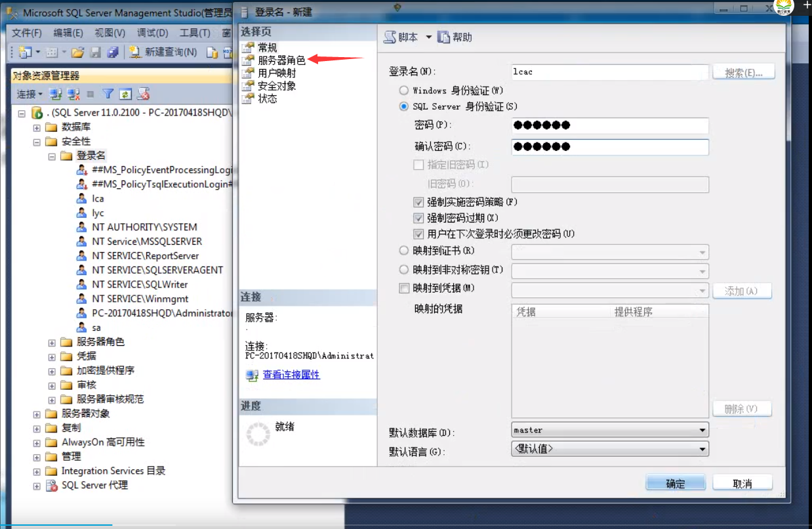Click the 查看连接属性 connection properties icon
This screenshot has width=812, height=529.
point(252,375)
